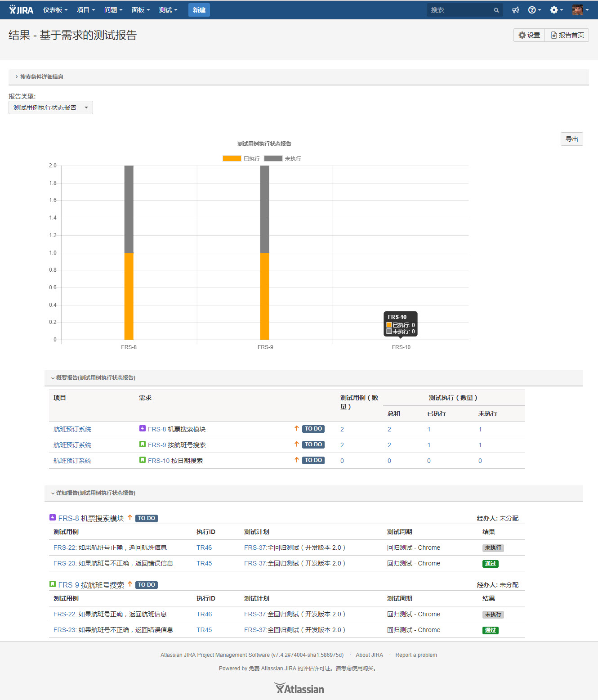598x700 pixels.
Task: Open the 仪表板 dropdown menu
Action: point(55,10)
